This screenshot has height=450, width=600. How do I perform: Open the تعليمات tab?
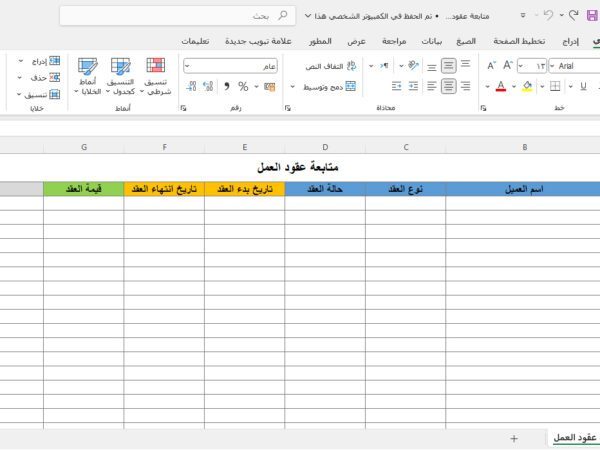click(x=195, y=41)
